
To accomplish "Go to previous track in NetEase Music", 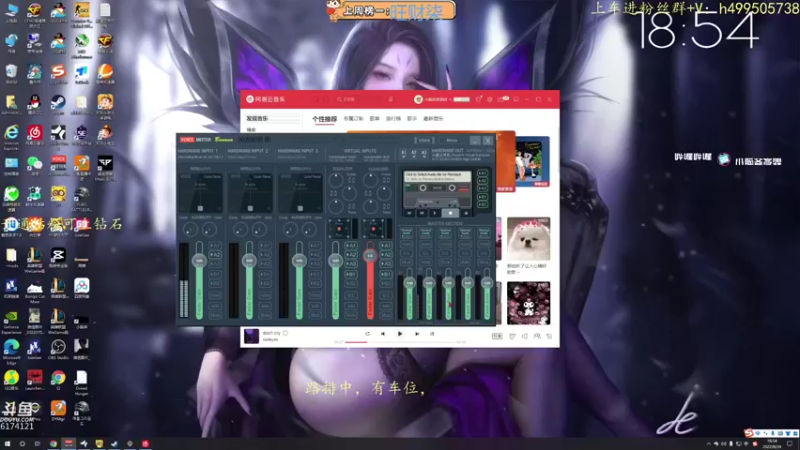I will pyautogui.click(x=383, y=334).
